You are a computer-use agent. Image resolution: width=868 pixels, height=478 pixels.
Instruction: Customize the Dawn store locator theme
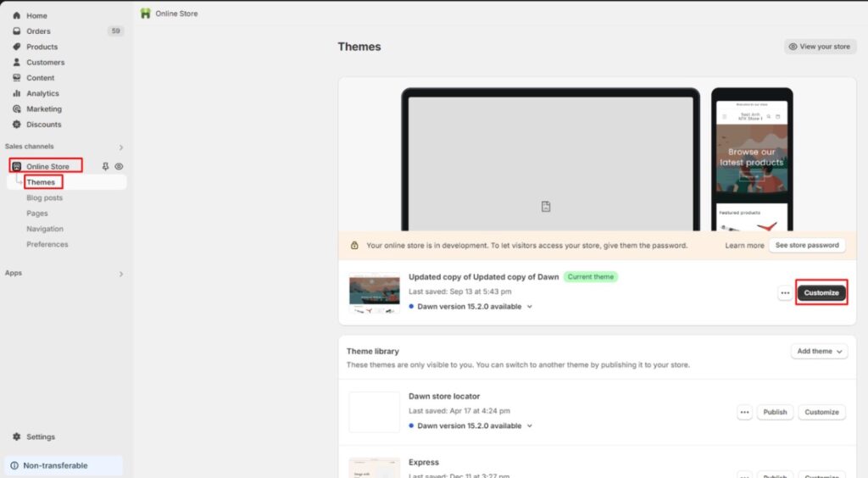(x=821, y=412)
